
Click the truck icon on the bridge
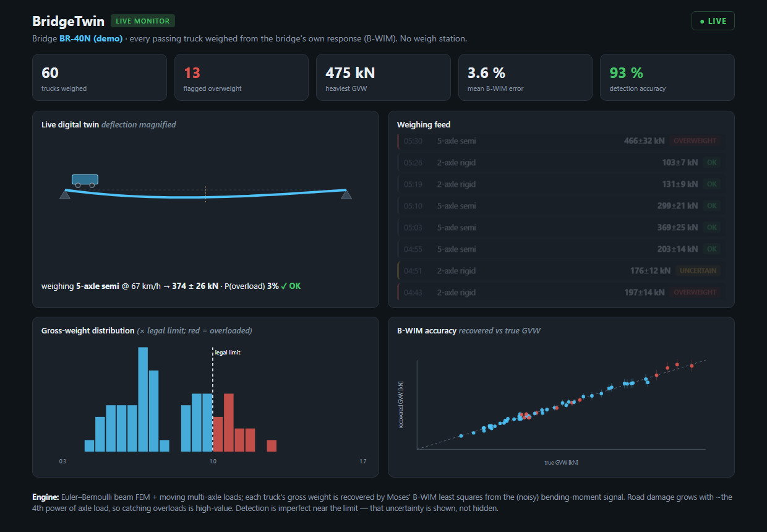tap(85, 181)
